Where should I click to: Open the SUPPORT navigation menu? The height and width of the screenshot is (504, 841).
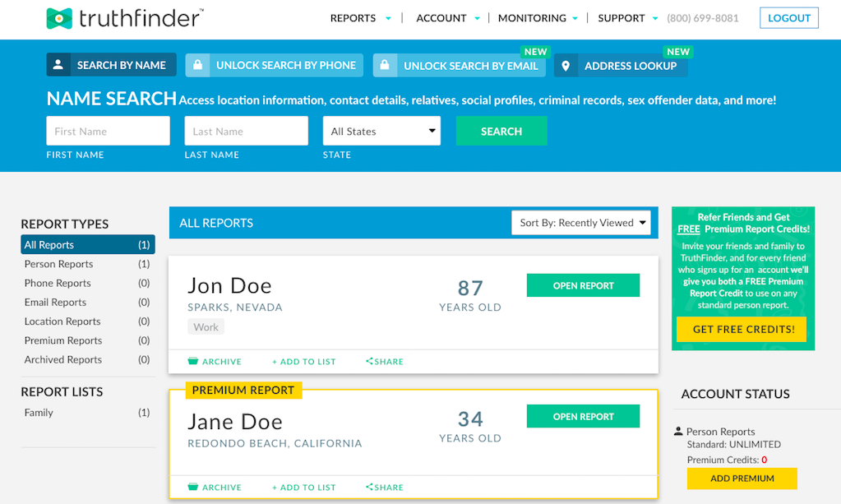(622, 18)
